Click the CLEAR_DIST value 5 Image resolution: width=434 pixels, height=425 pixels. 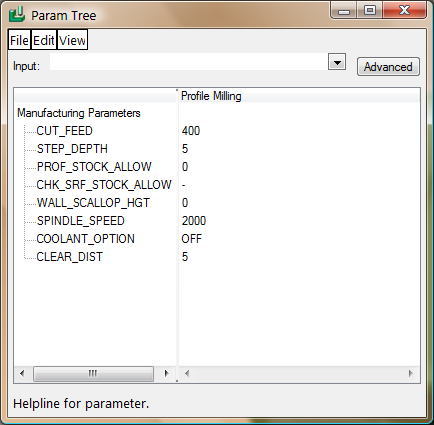click(185, 257)
